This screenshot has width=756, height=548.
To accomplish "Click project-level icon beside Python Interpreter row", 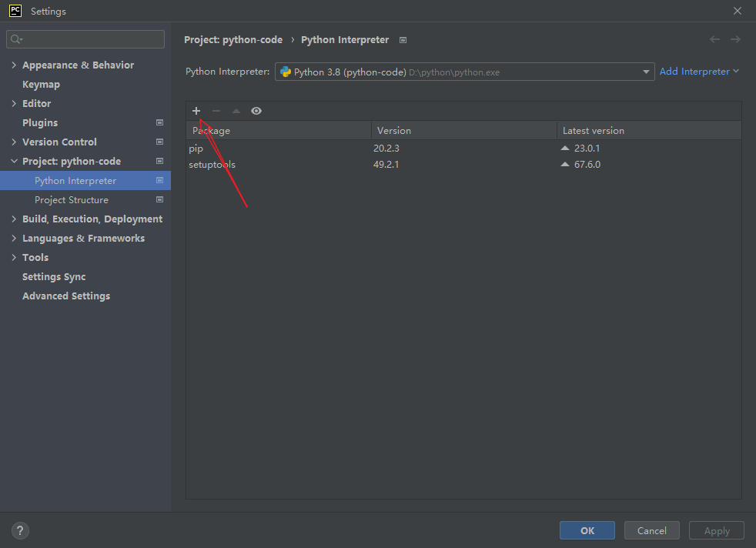I will pos(159,180).
